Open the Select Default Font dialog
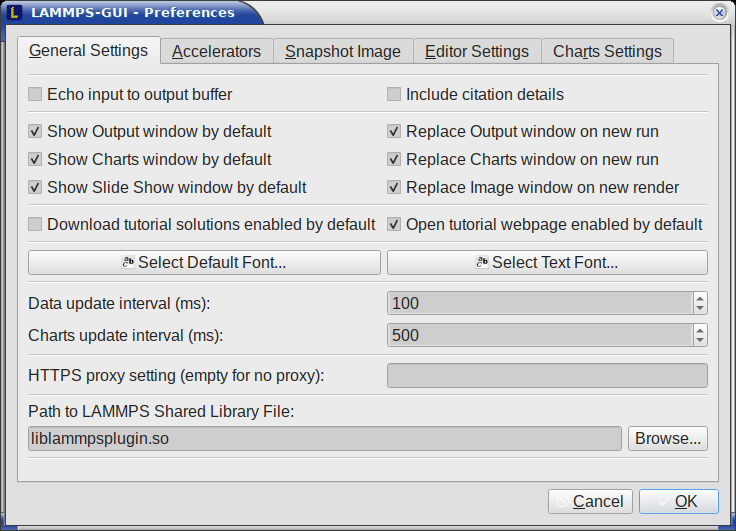This screenshot has width=736, height=531. [204, 262]
